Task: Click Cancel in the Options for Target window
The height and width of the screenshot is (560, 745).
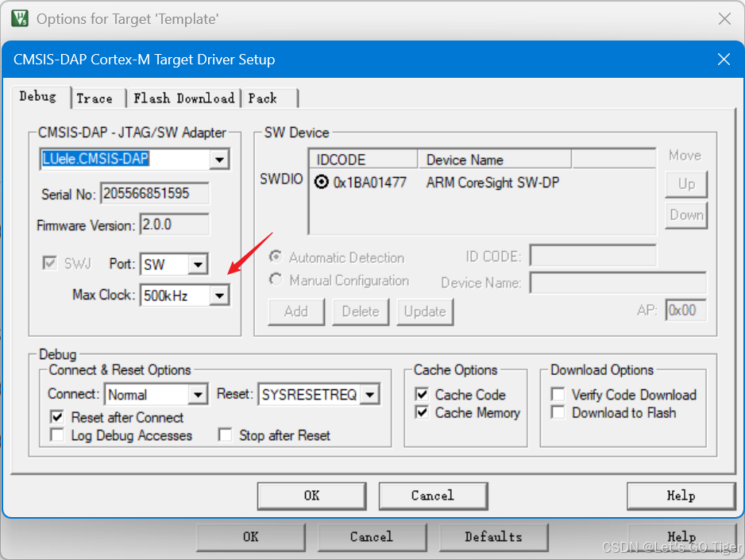Action: point(372,537)
